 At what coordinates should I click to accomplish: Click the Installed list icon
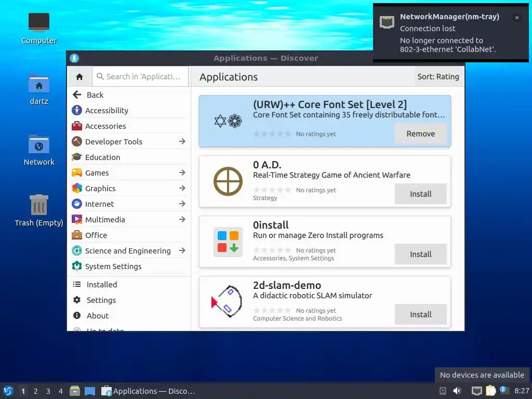(77, 284)
